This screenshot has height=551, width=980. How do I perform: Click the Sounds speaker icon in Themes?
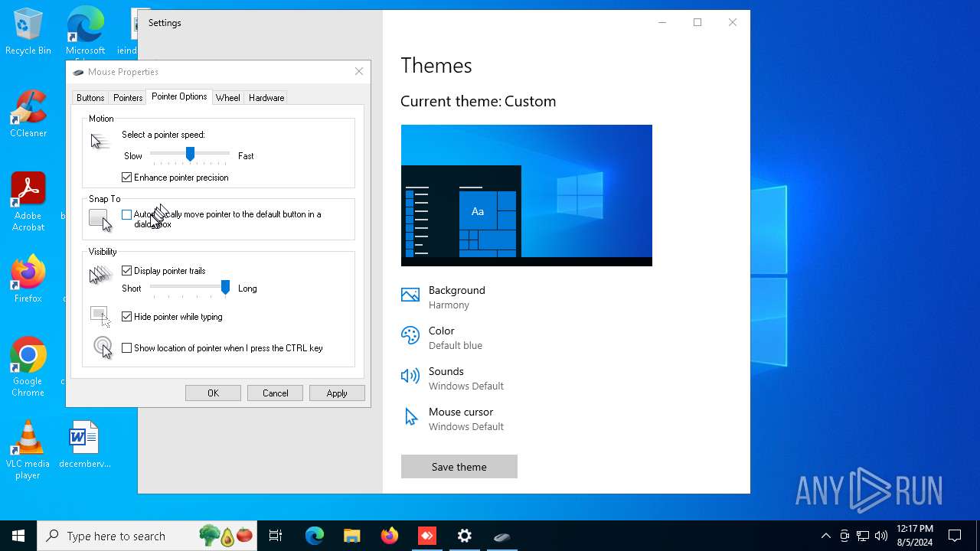[x=410, y=376]
